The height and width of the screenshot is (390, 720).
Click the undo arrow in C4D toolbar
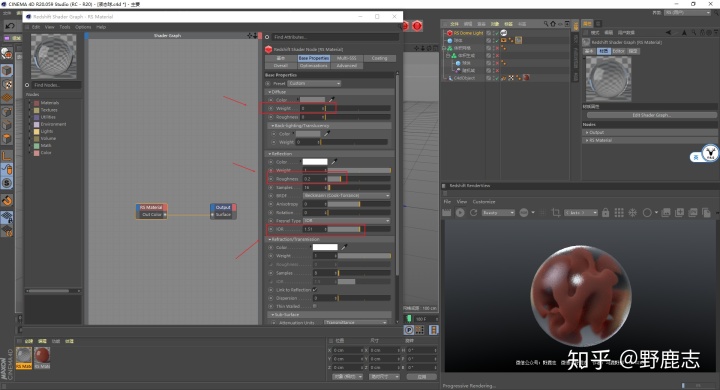10,26
